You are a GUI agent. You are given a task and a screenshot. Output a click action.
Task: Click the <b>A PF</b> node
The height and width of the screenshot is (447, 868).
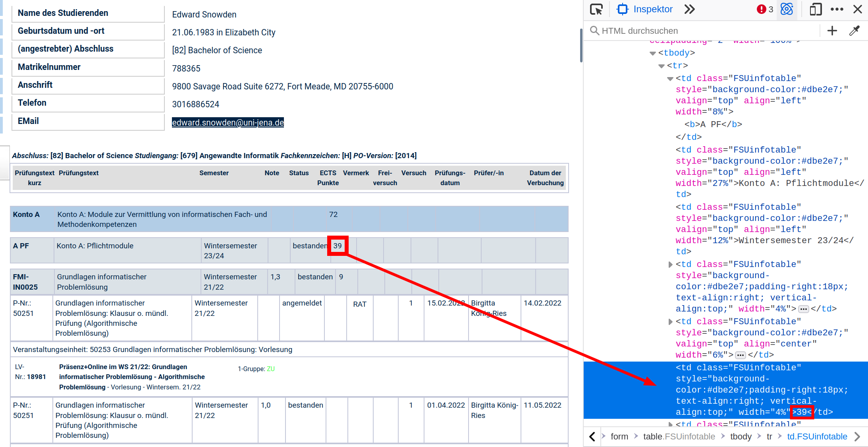click(713, 124)
